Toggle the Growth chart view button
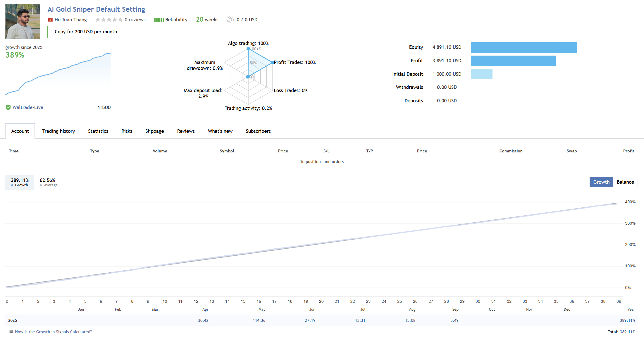644x337 pixels. click(601, 182)
